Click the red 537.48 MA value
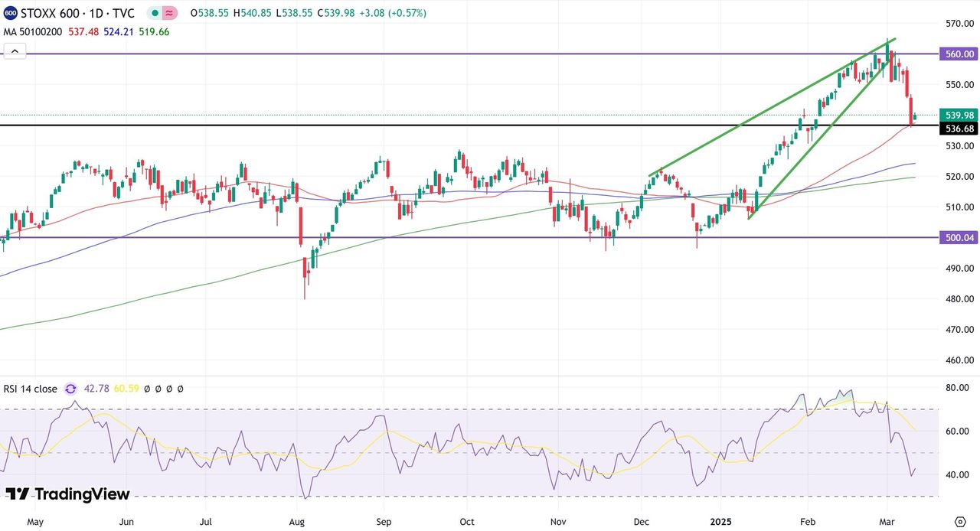This screenshot has width=980, height=531. (x=83, y=32)
